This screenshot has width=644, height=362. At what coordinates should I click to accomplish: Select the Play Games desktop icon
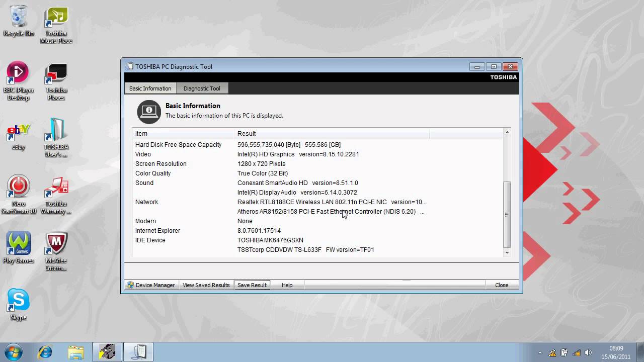click(19, 248)
